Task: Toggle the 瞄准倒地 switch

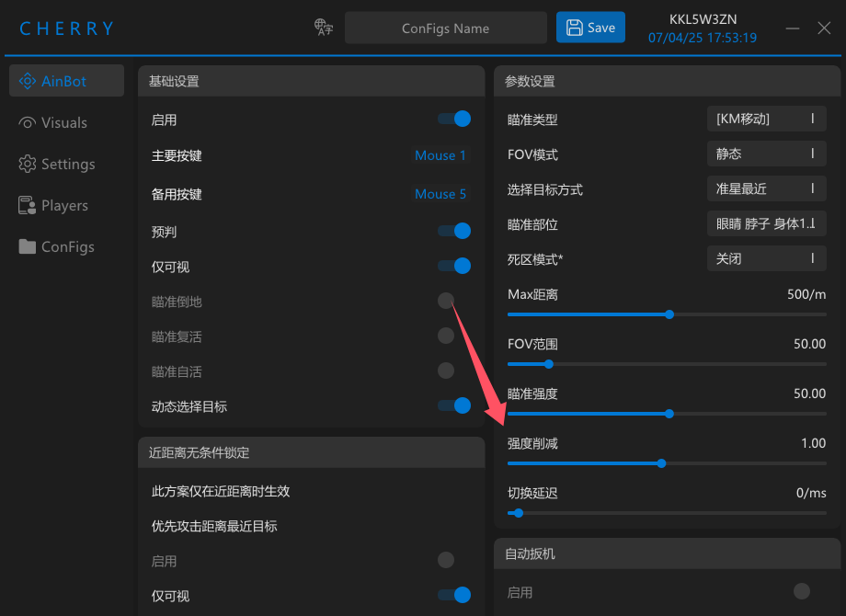Action: [x=446, y=301]
